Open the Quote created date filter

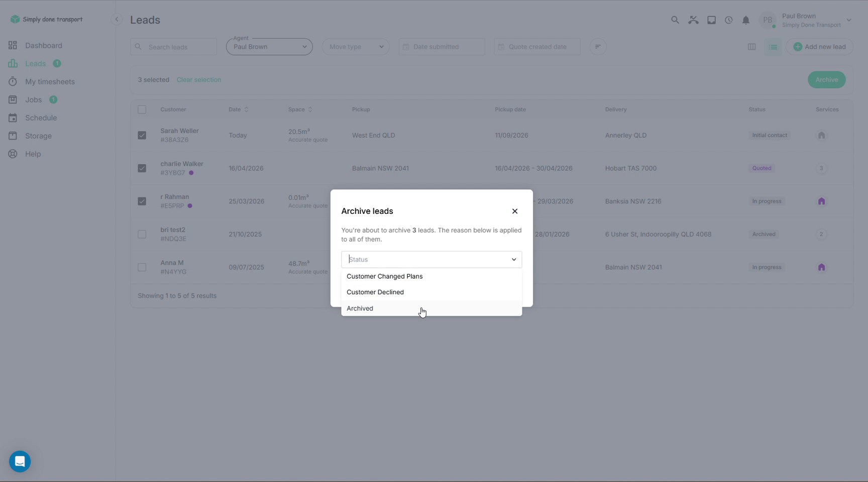coord(537,47)
